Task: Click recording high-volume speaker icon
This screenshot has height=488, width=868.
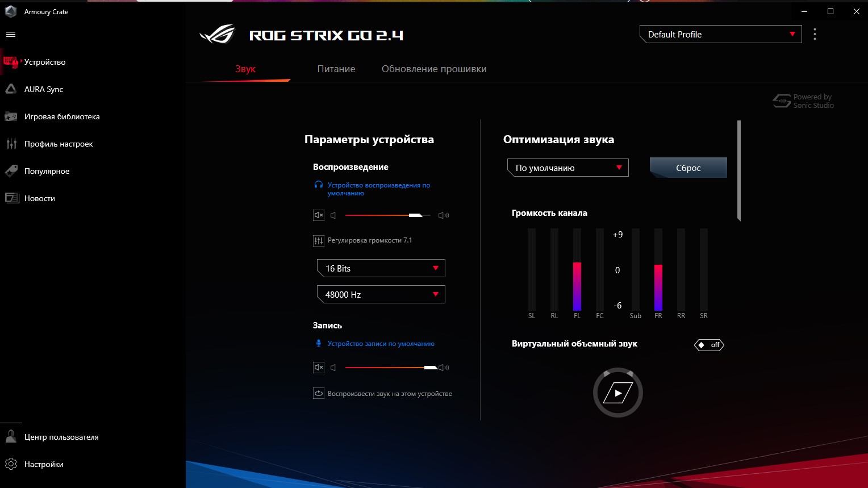Action: (x=444, y=368)
